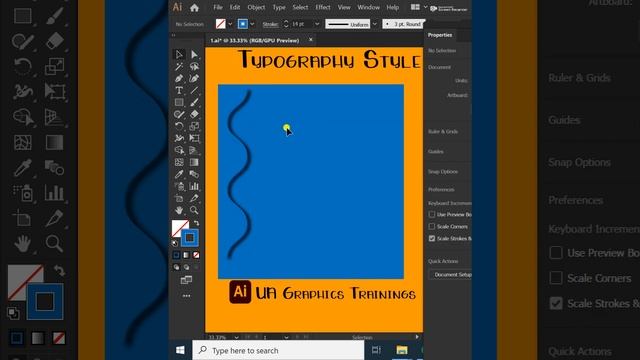Swap fill and stroke colors arrow
The height and width of the screenshot is (360, 640).
196,223
